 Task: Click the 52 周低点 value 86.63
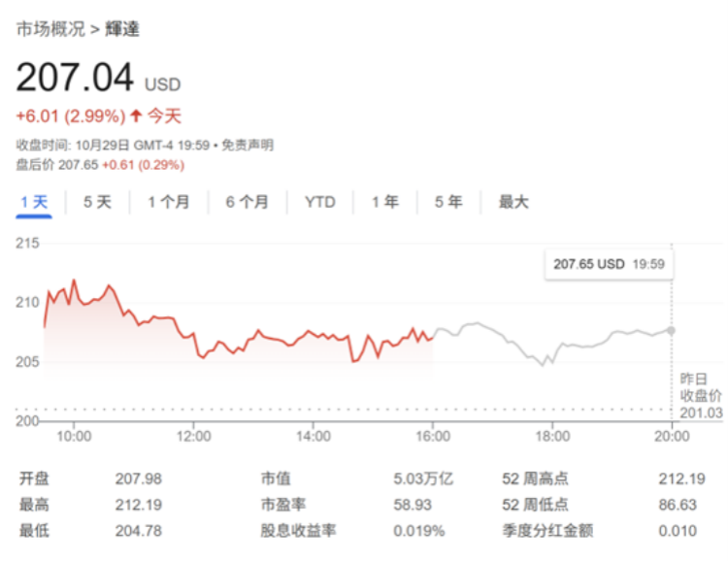[677, 505]
